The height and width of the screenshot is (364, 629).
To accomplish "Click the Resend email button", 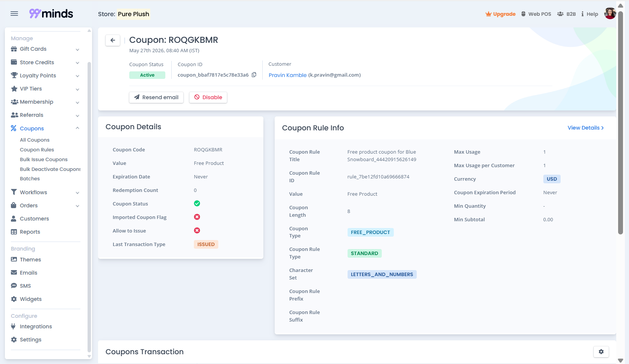I will [156, 97].
